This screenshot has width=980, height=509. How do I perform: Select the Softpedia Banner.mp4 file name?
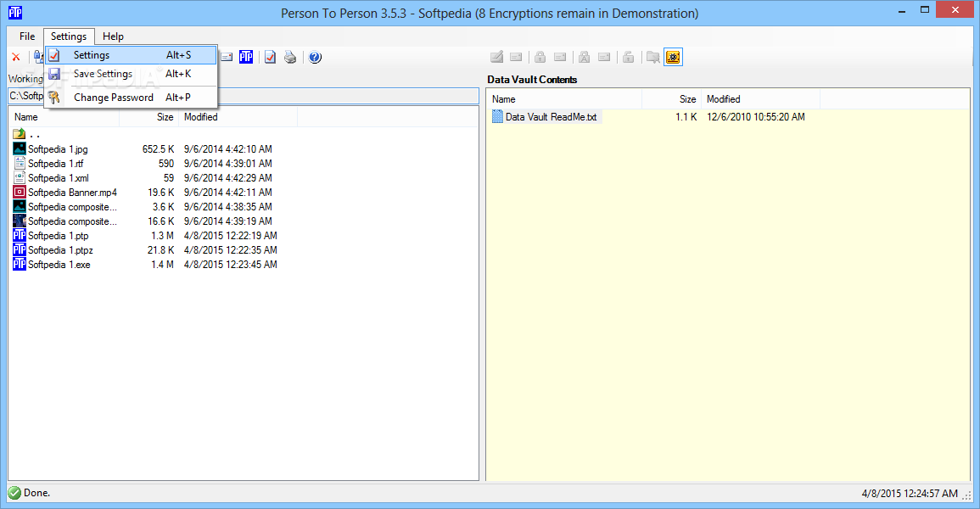[x=72, y=192]
